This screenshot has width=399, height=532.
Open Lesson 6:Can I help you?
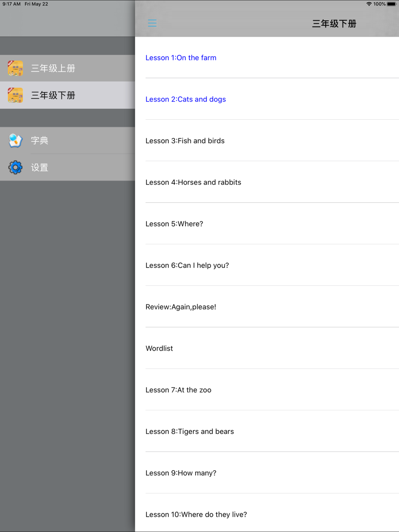click(267, 265)
